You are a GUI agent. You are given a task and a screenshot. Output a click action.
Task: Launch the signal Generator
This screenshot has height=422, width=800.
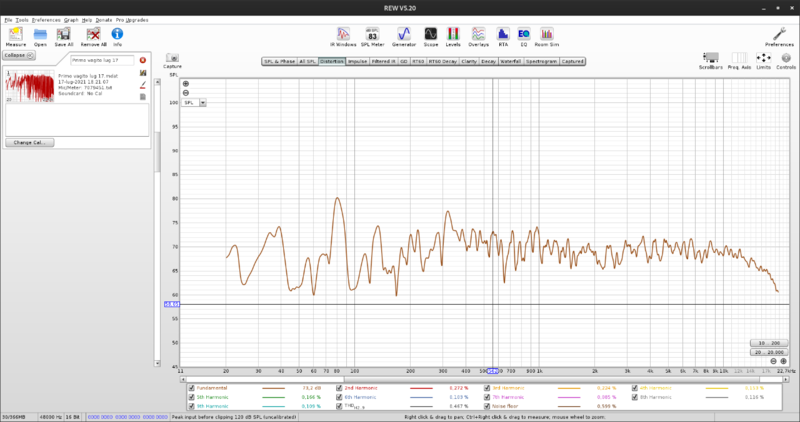tap(405, 35)
